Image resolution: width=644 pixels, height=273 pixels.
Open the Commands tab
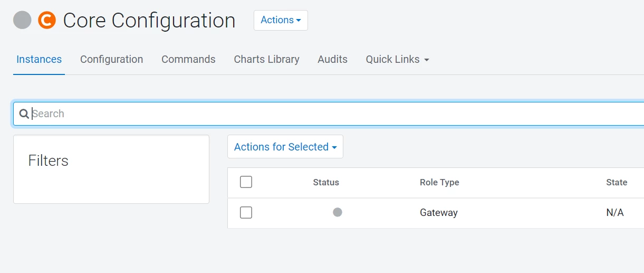(188, 59)
